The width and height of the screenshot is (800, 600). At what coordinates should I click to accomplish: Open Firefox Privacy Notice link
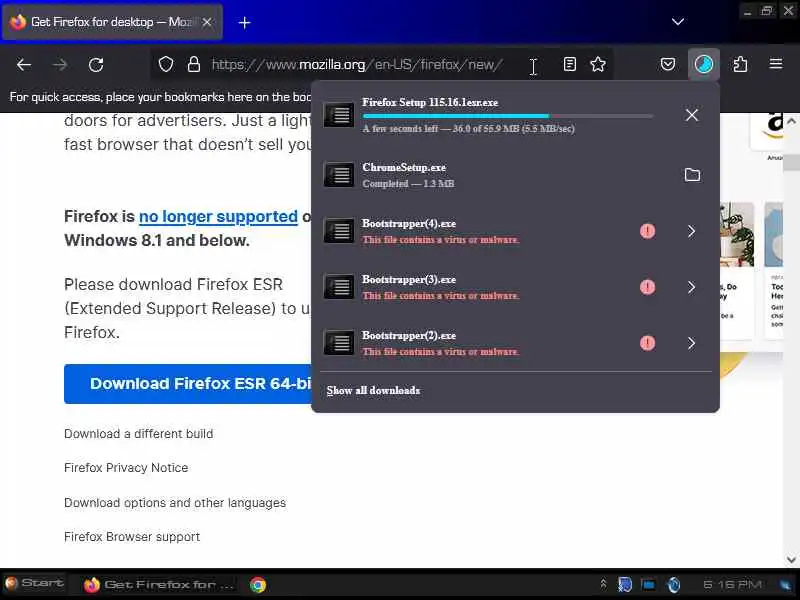click(x=126, y=468)
